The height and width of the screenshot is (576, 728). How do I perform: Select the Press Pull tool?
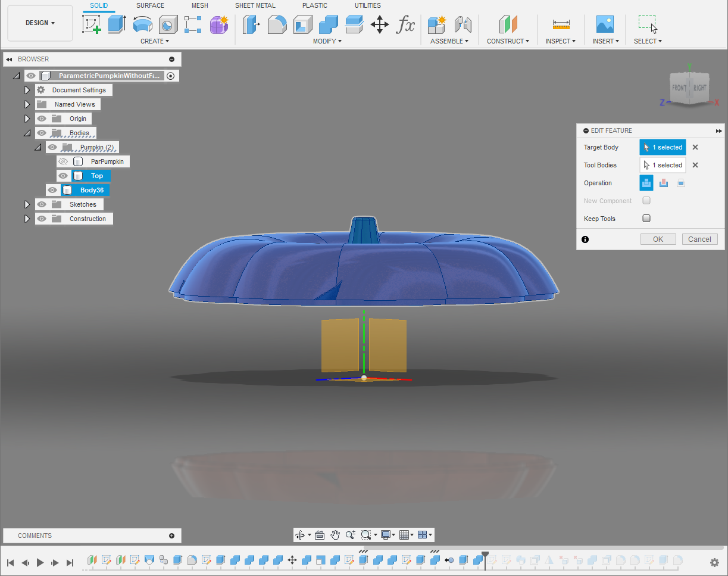click(252, 24)
